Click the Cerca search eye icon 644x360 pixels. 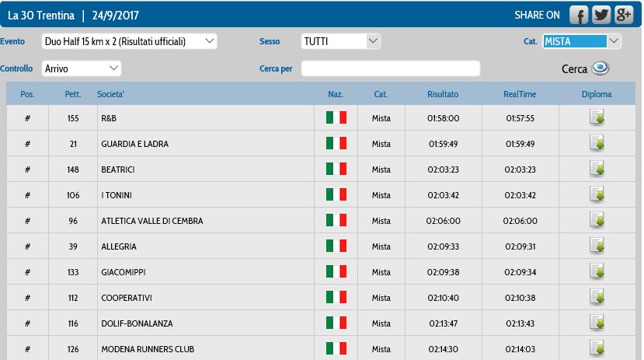click(600, 68)
